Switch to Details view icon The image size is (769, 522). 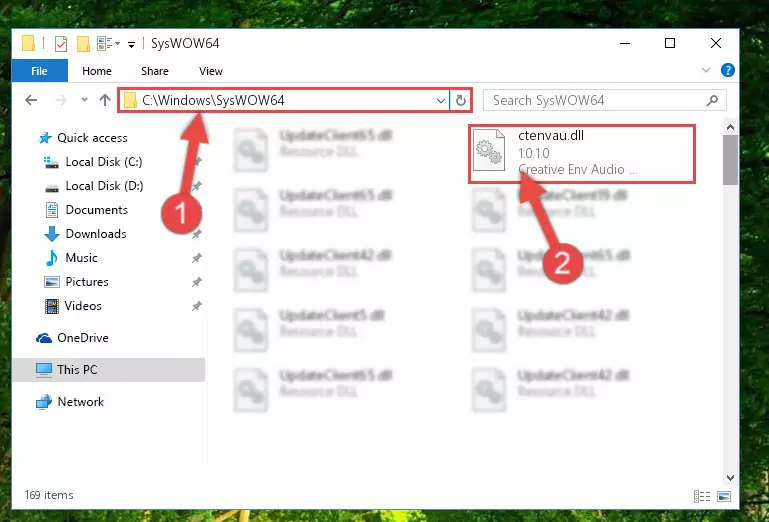(x=702, y=496)
